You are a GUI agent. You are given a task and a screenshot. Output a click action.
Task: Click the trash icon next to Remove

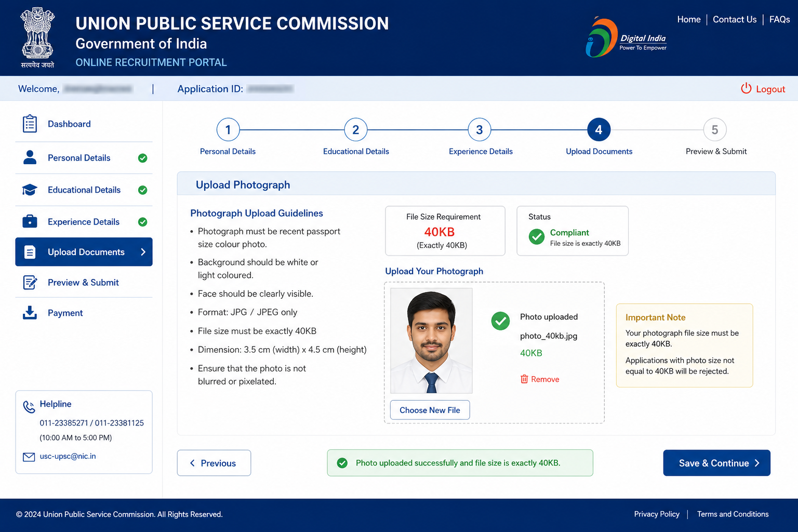(x=524, y=379)
